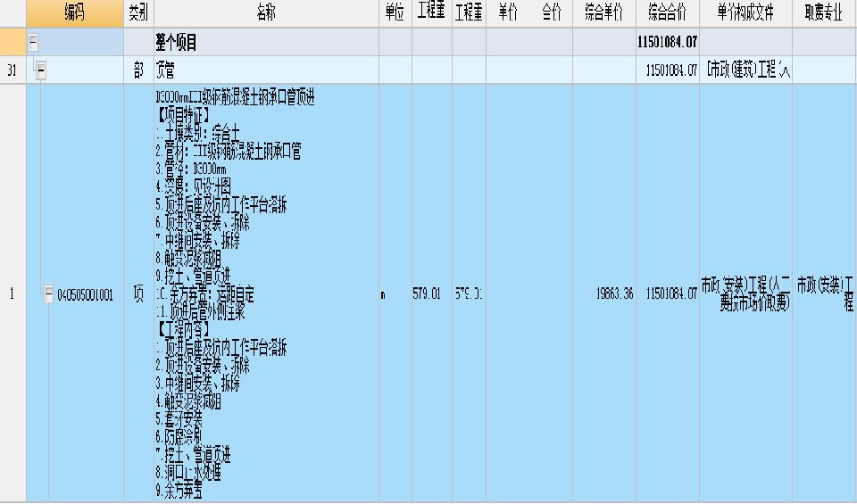This screenshot has width=857, height=504.
Task: Select the 顶管 name cell
Action: [x=266, y=70]
